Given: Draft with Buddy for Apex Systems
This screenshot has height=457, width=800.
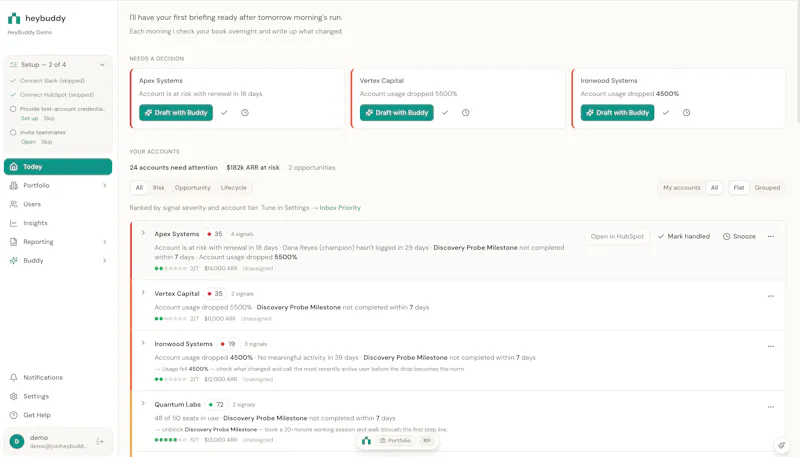Looking at the screenshot, I should pyautogui.click(x=176, y=113).
